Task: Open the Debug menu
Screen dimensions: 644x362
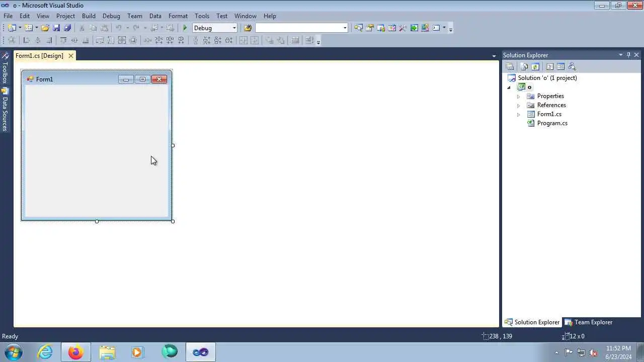Action: 111,16
